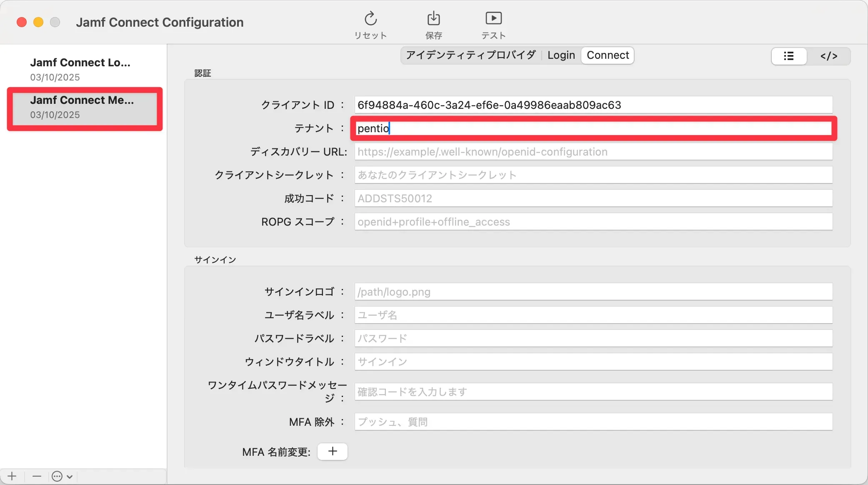Switch to the code view icon
This screenshot has width=868, height=485.
(x=828, y=56)
